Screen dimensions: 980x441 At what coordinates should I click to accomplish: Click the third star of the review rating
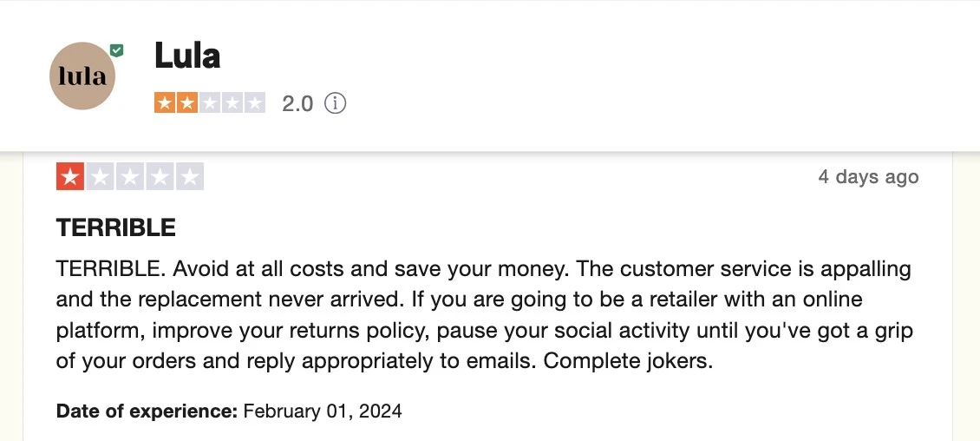(130, 176)
